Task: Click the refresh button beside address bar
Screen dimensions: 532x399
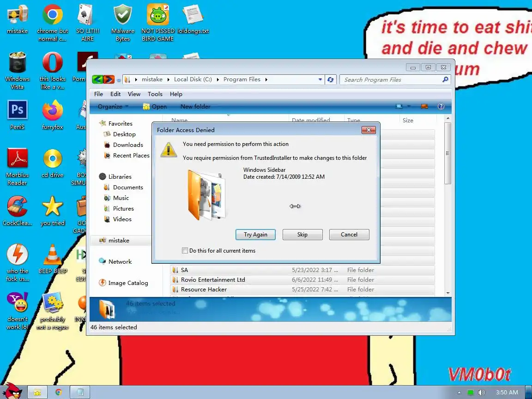Action: tap(330, 80)
